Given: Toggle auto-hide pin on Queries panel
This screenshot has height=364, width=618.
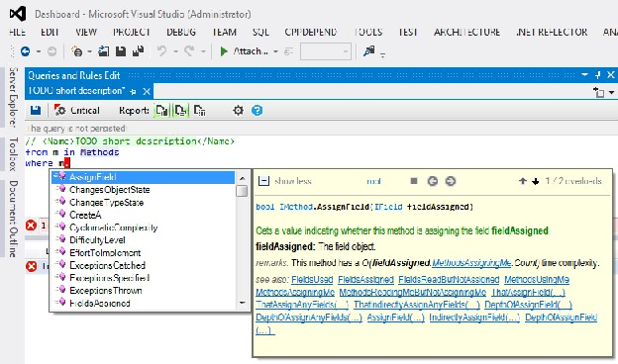Looking at the screenshot, I should [x=598, y=75].
